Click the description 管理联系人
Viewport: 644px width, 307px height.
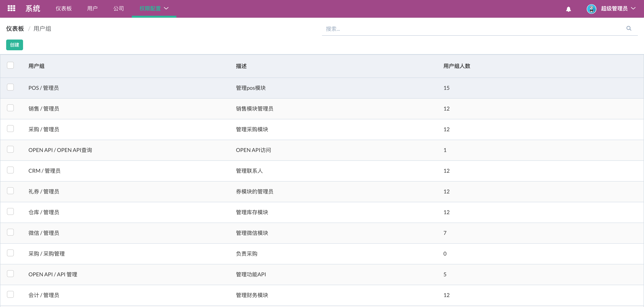tap(249, 171)
